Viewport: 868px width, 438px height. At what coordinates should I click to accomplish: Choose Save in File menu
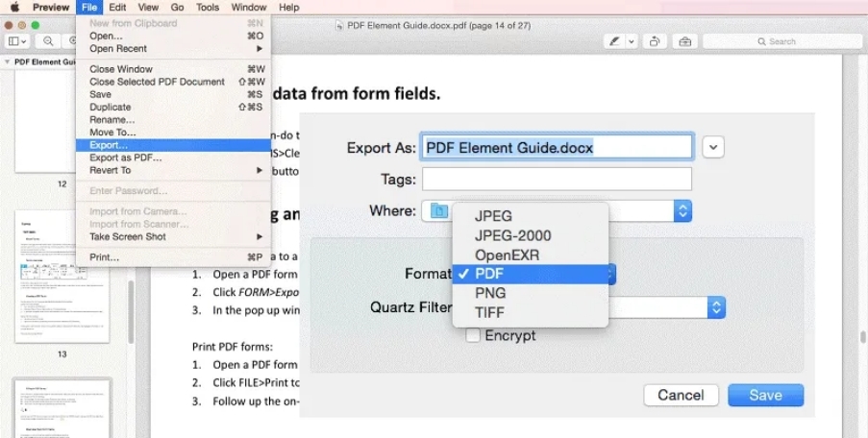point(173,94)
